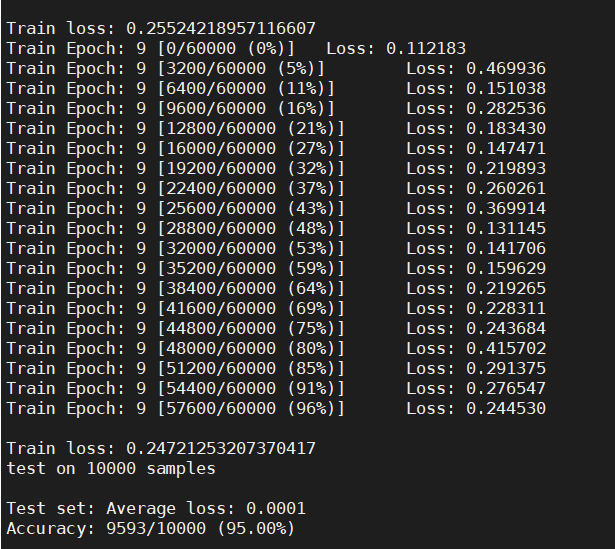Click the line showing 6400/60000 (11%)
Viewport: 615px width, 549px height.
[x=276, y=89]
